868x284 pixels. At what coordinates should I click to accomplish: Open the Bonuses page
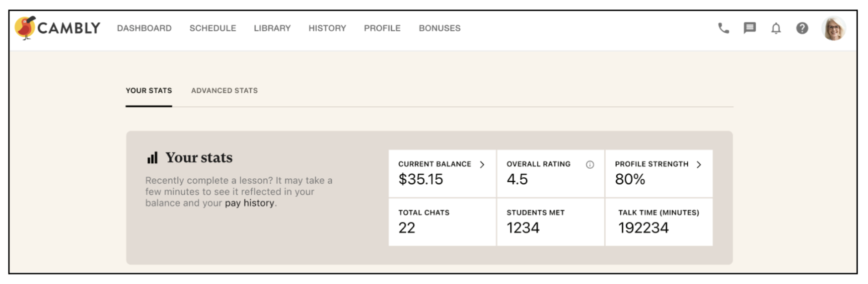coord(439,28)
